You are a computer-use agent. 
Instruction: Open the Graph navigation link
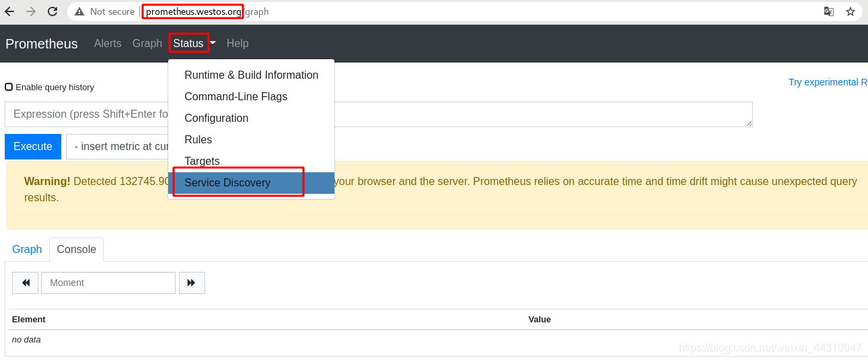coord(147,43)
